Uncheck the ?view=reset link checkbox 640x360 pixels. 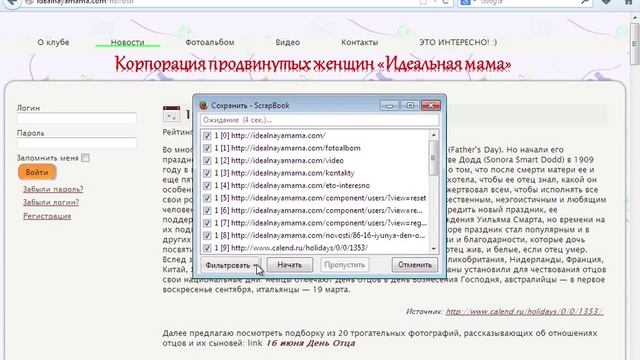(207, 198)
